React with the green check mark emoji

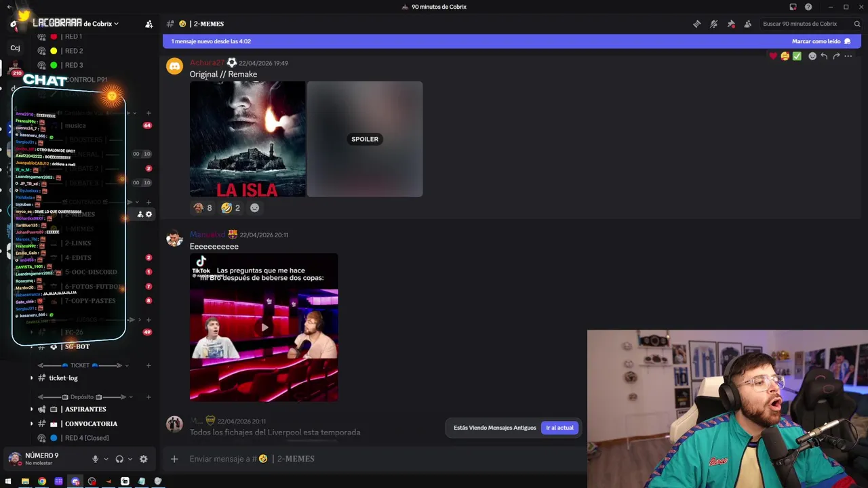[797, 56]
